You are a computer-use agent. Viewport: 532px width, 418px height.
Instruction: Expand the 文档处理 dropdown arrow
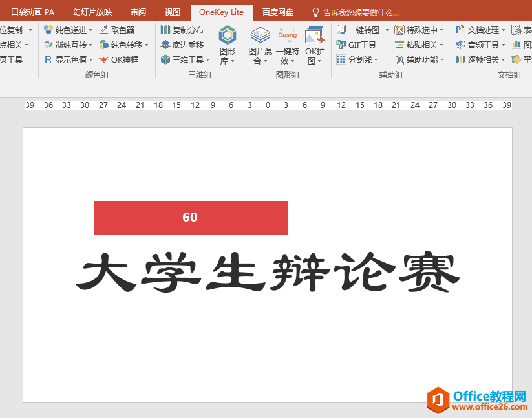503,30
